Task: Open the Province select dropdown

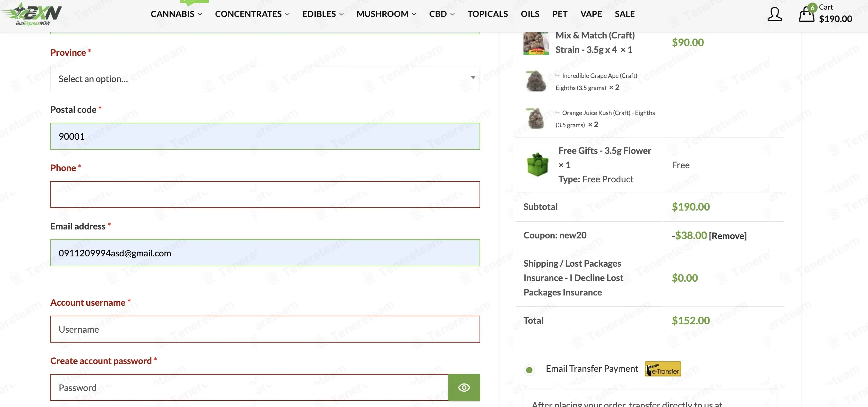Action: 265,79
